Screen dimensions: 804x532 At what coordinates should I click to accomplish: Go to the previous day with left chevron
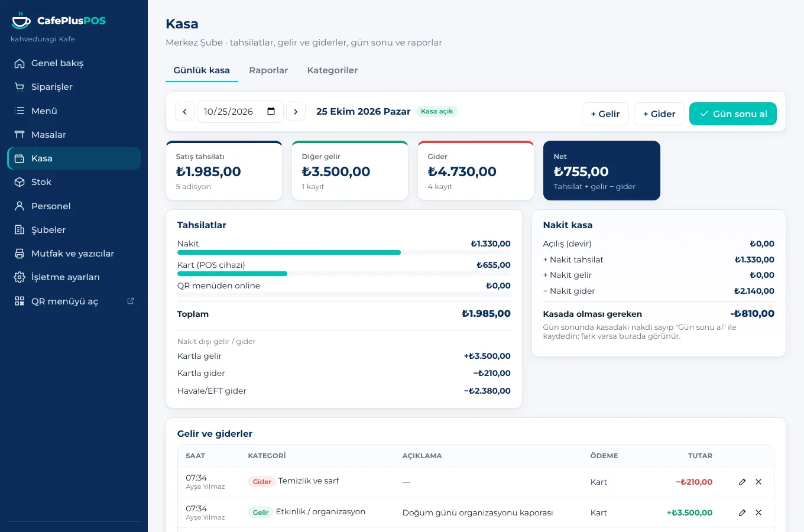(x=184, y=112)
